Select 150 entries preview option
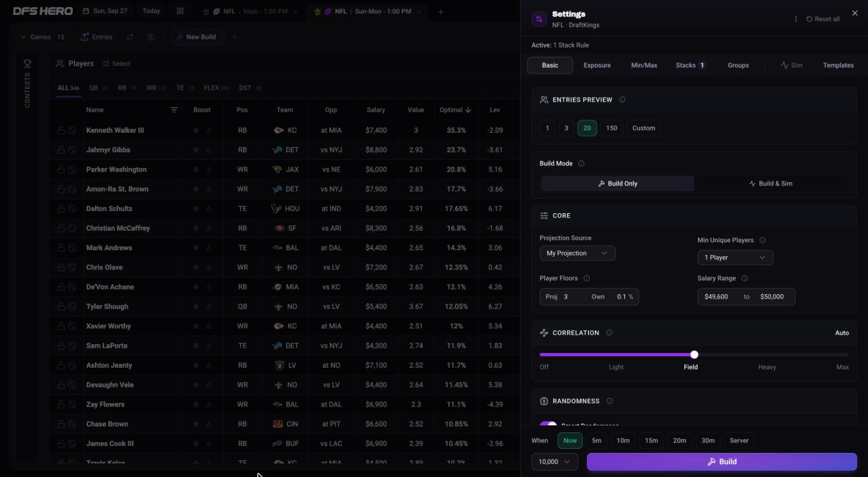Image resolution: width=868 pixels, height=477 pixels. tap(612, 128)
